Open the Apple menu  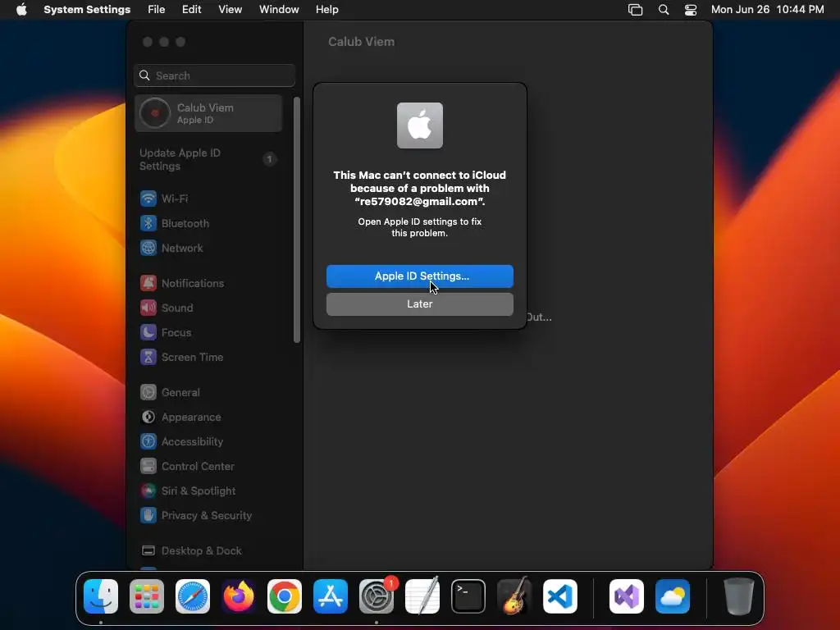21,10
